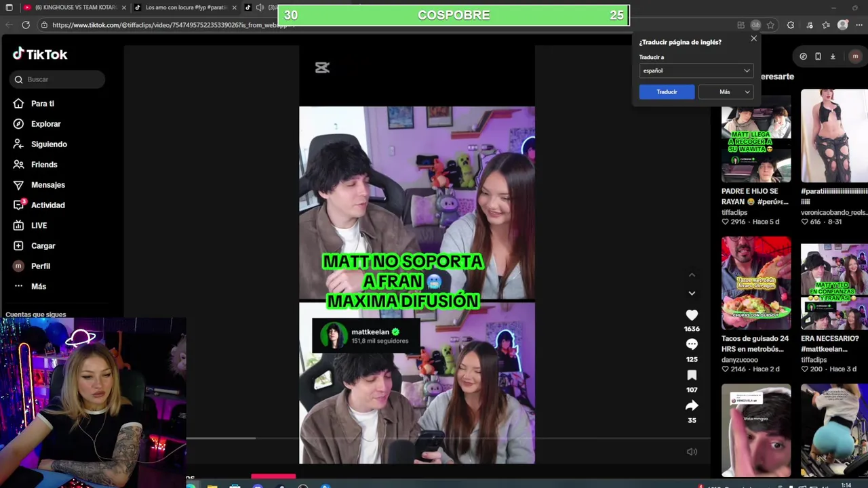Close the Los amo con locura tab
This screenshot has width=868, height=488.
pos(235,7)
